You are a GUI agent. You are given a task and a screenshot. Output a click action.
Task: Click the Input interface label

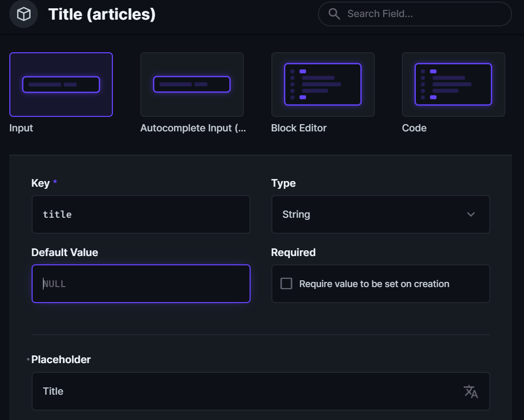tap(21, 128)
